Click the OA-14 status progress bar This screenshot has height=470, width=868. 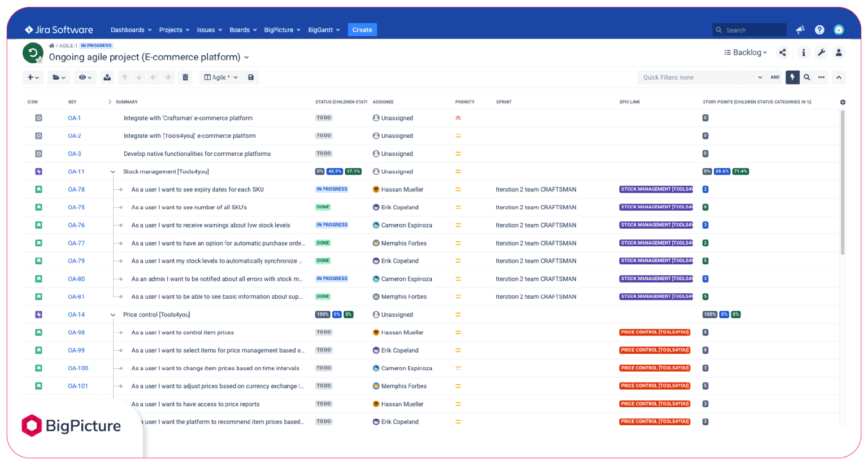pos(335,314)
